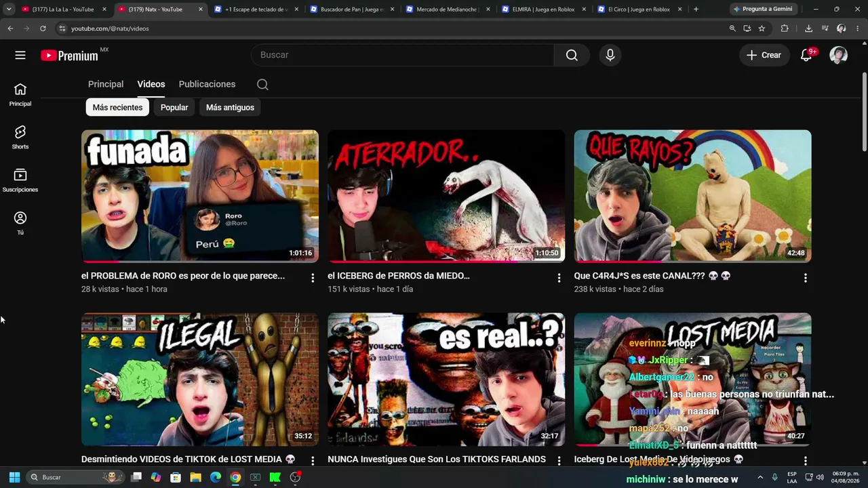This screenshot has width=868, height=488.
Task: Open the YouTube account avatar menu
Action: [x=839, y=55]
